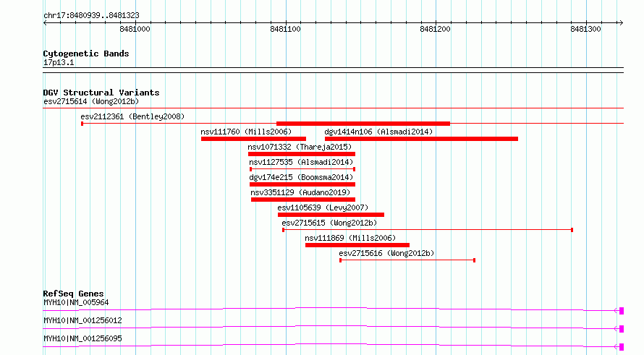The width and height of the screenshot is (644, 355).
Task: Click the ruler's right arrow end
Action: coord(622,22)
